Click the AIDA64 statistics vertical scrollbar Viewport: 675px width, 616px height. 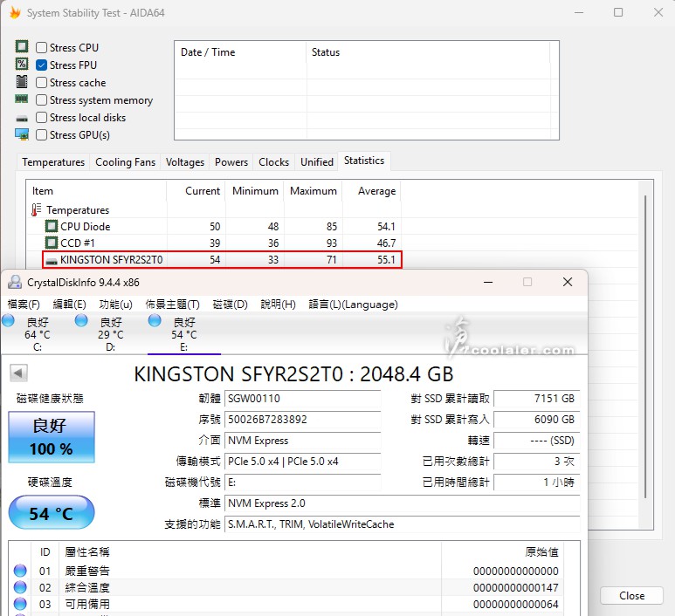[x=645, y=346]
